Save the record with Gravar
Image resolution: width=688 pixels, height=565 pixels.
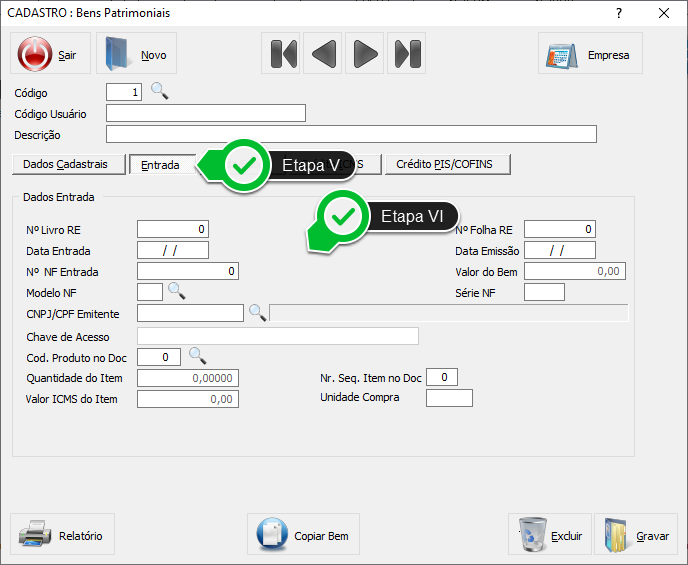click(636, 535)
